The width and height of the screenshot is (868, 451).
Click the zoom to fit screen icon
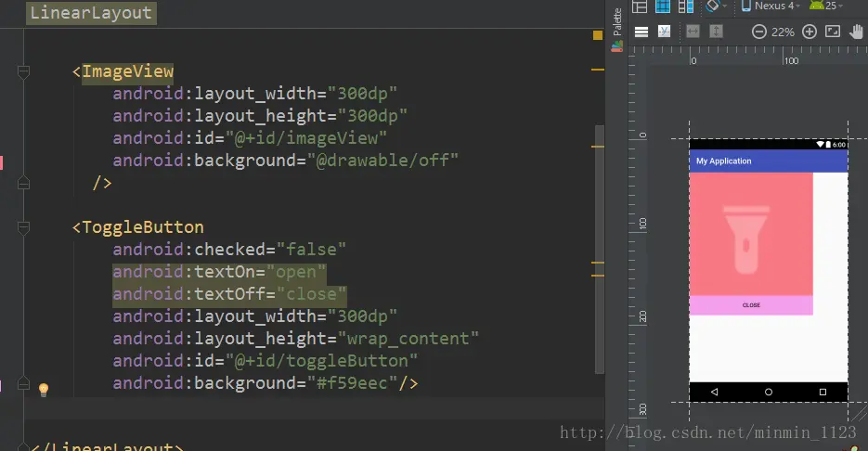[x=833, y=32]
